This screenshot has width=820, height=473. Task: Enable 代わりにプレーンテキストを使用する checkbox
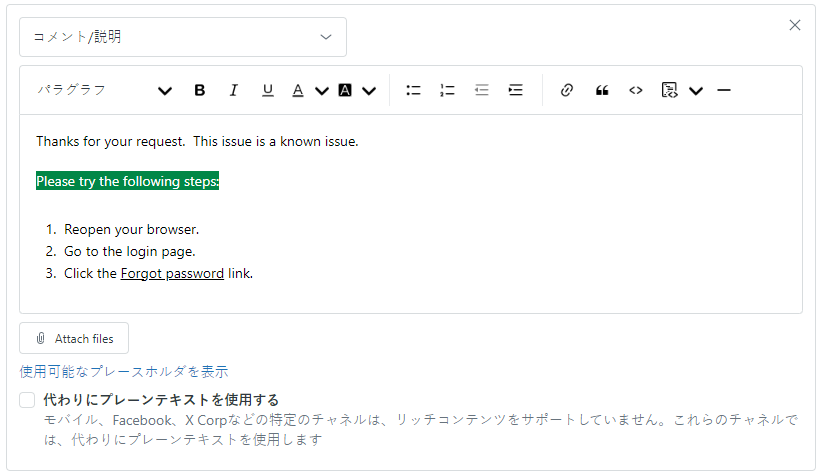tap(27, 400)
